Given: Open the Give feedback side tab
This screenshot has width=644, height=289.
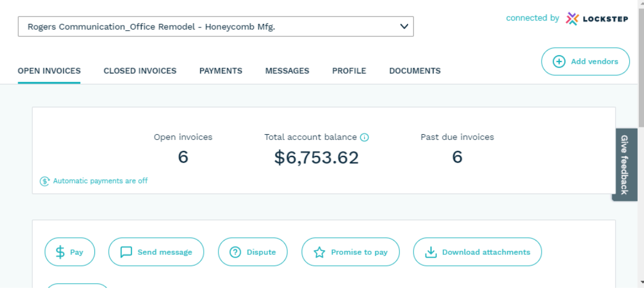Looking at the screenshot, I should click(x=624, y=164).
